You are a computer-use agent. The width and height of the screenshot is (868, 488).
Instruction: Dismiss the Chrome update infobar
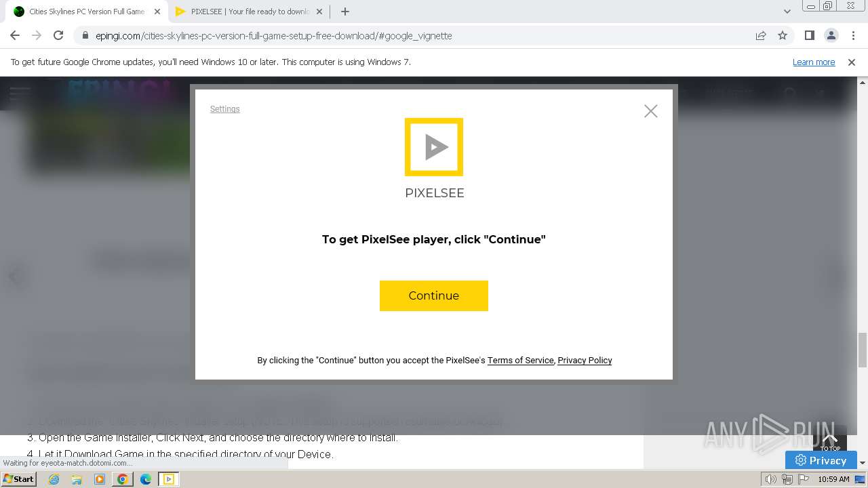(852, 62)
